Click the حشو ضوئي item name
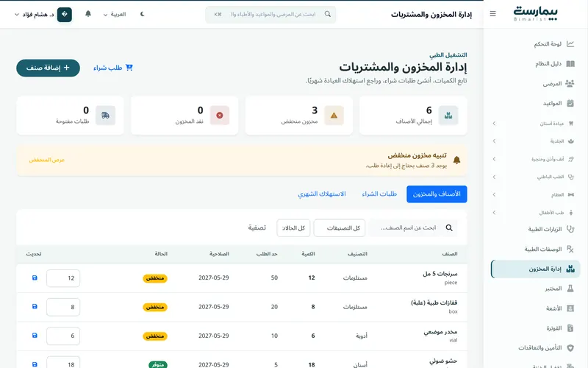The height and width of the screenshot is (368, 588). 443,361
